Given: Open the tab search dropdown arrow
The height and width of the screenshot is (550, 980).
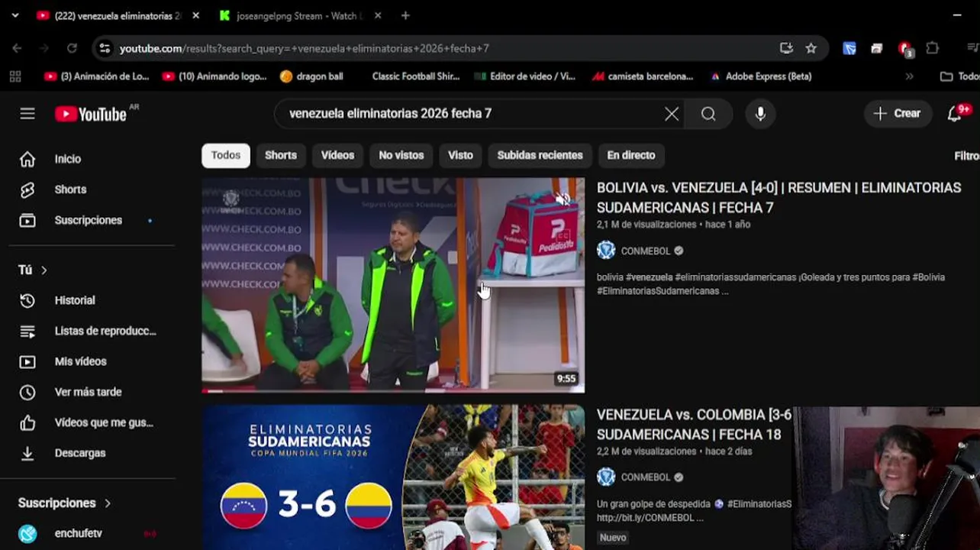Looking at the screenshot, I should pos(15,15).
